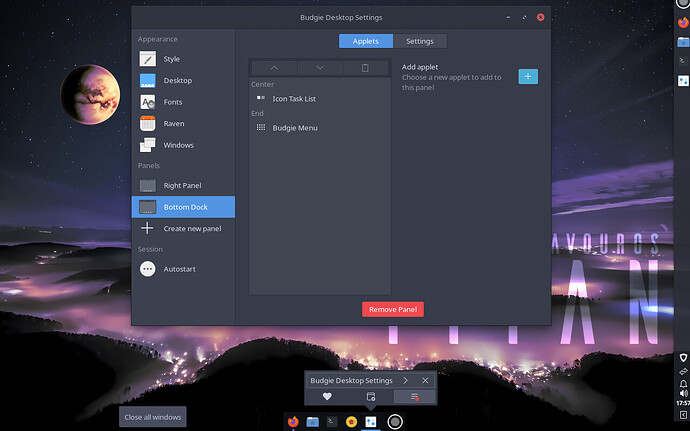Viewport: 690px width, 431px height.
Task: Move applet down with the down arrow
Action: pyautogui.click(x=320, y=68)
